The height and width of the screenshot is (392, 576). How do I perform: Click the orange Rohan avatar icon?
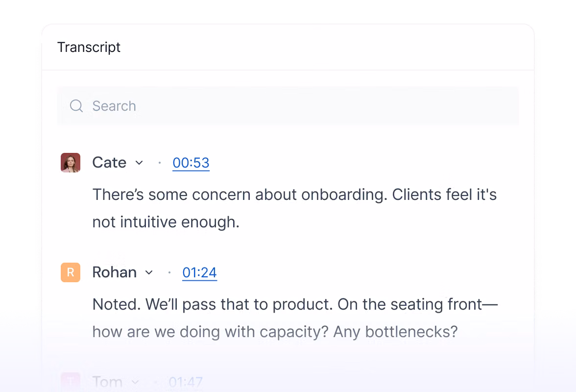point(71,272)
